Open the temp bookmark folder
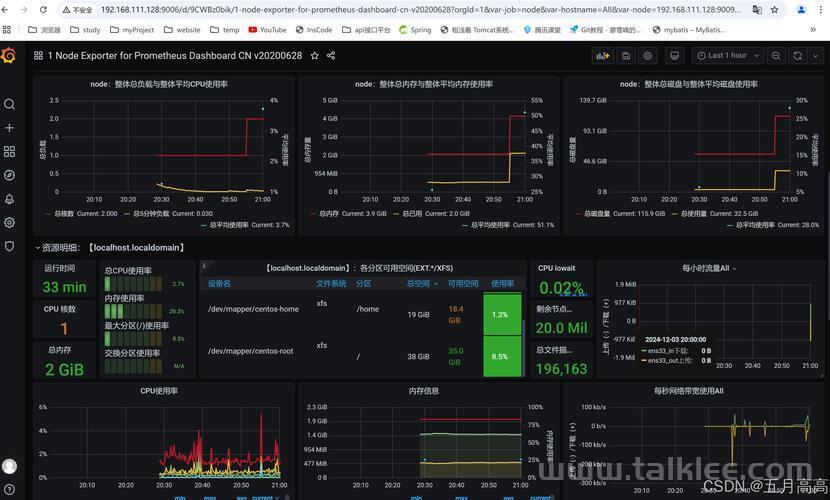 click(224, 30)
